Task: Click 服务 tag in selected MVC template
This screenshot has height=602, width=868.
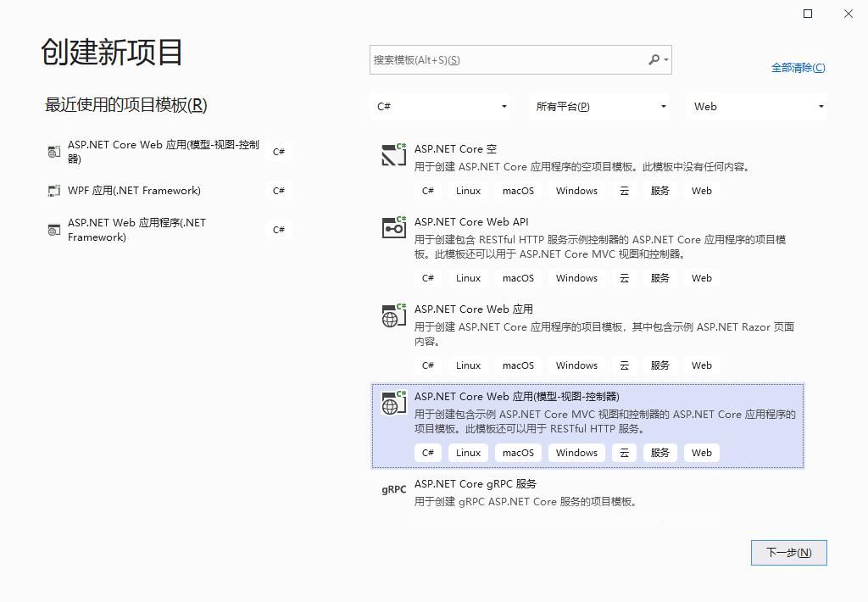Action: pos(659,453)
